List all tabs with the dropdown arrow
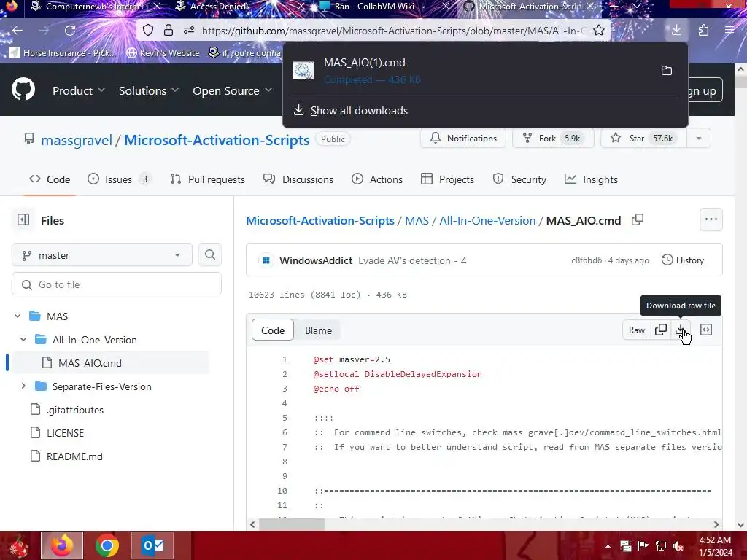Viewport: 747px width, 560px height. (x=636, y=6)
